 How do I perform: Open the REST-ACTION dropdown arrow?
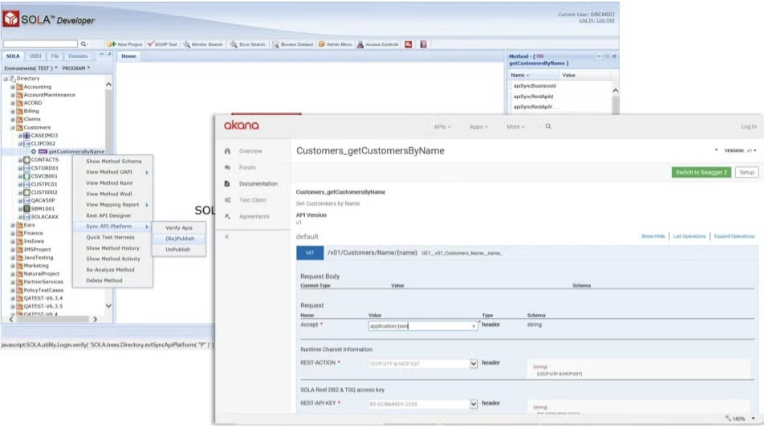pyautogui.click(x=473, y=364)
